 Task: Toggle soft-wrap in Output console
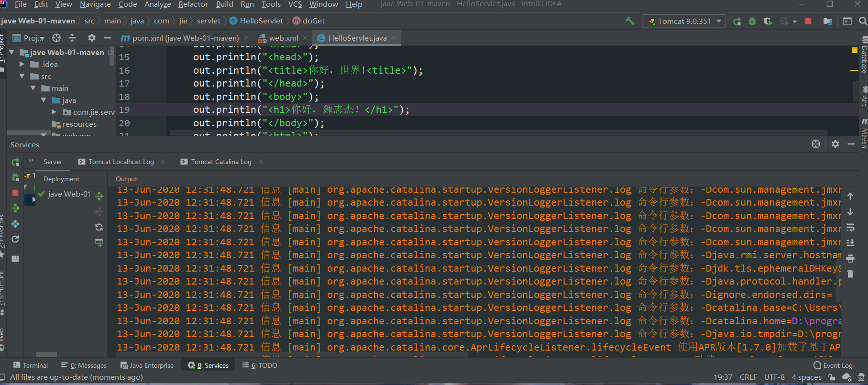click(850, 227)
